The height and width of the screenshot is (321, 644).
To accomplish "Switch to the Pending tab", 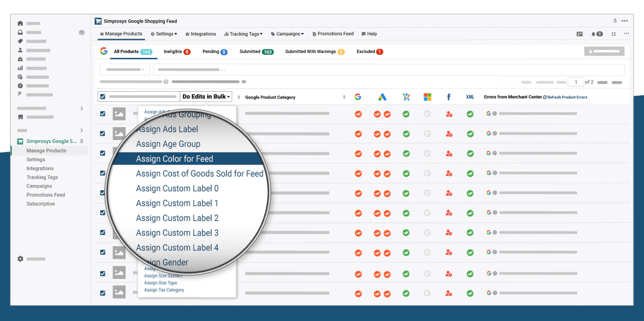I will pyautogui.click(x=215, y=52).
